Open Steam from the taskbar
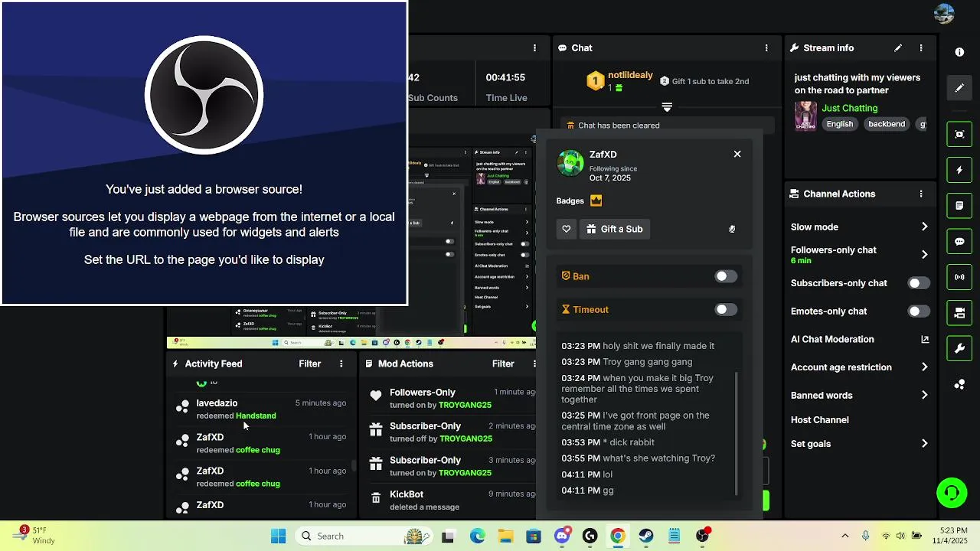This screenshot has height=551, width=980. [x=646, y=536]
